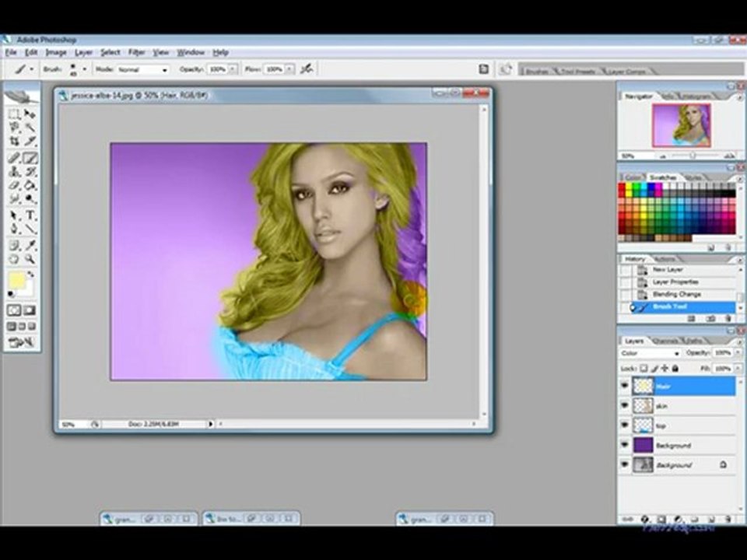Open the Filter menu

[x=137, y=52]
